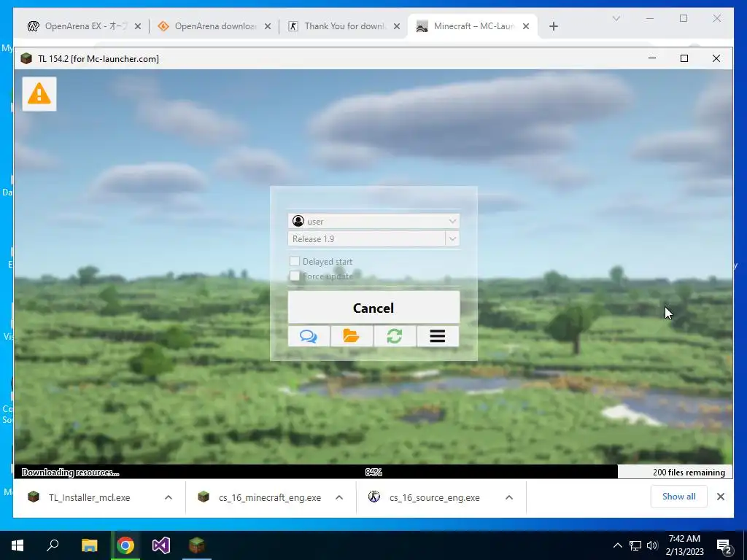Close the Chrome downloads bar
This screenshot has width=747, height=560.
pos(721,497)
